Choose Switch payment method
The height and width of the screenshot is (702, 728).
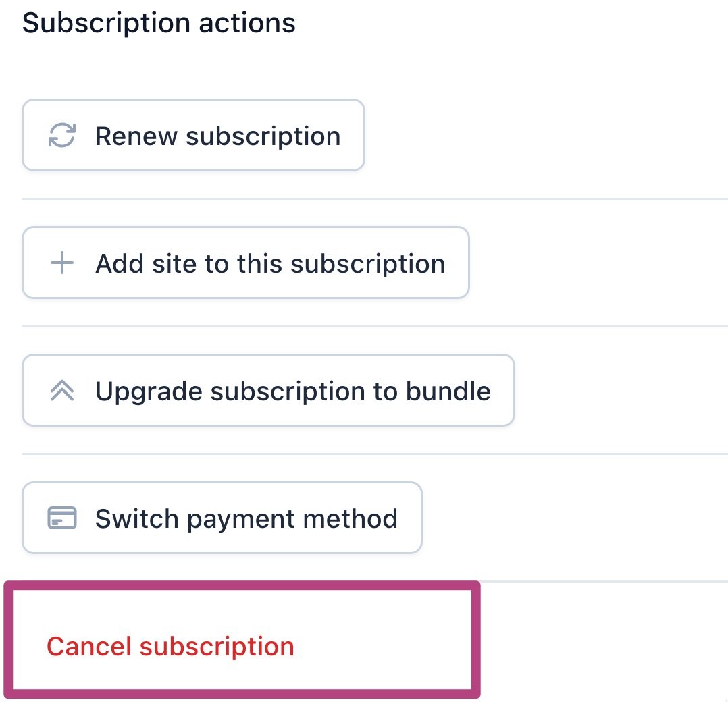tap(222, 518)
